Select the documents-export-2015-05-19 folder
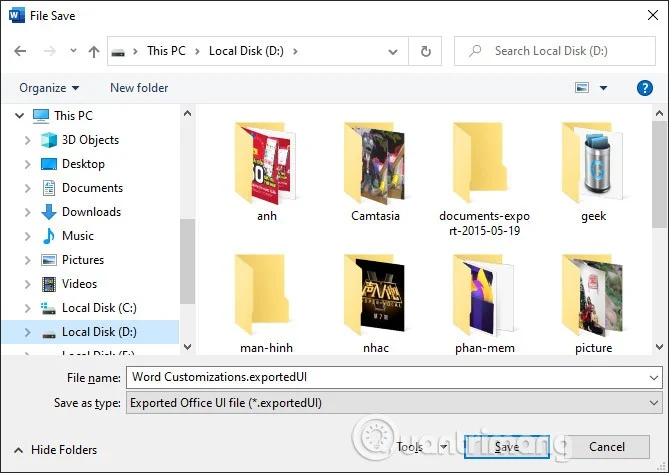Image resolution: width=669 pixels, height=473 pixels. point(484,179)
